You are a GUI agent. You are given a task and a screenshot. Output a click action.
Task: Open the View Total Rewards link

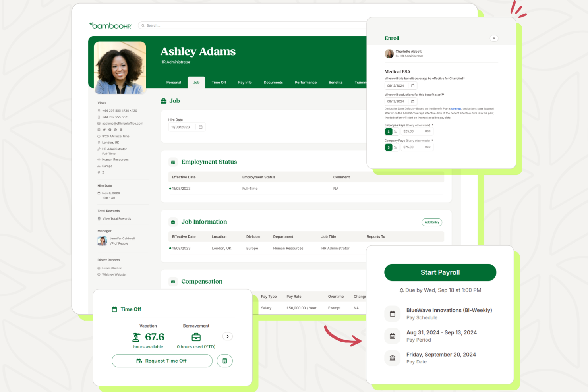(x=117, y=219)
